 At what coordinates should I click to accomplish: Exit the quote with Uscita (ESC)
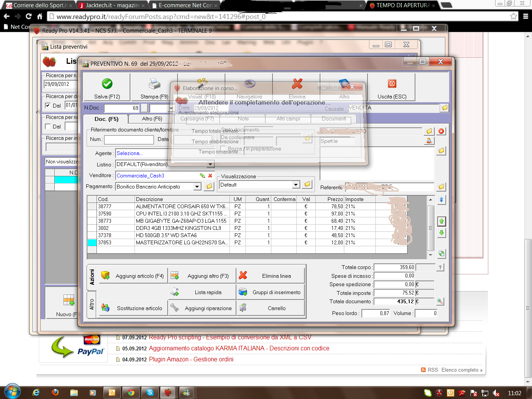[392, 87]
